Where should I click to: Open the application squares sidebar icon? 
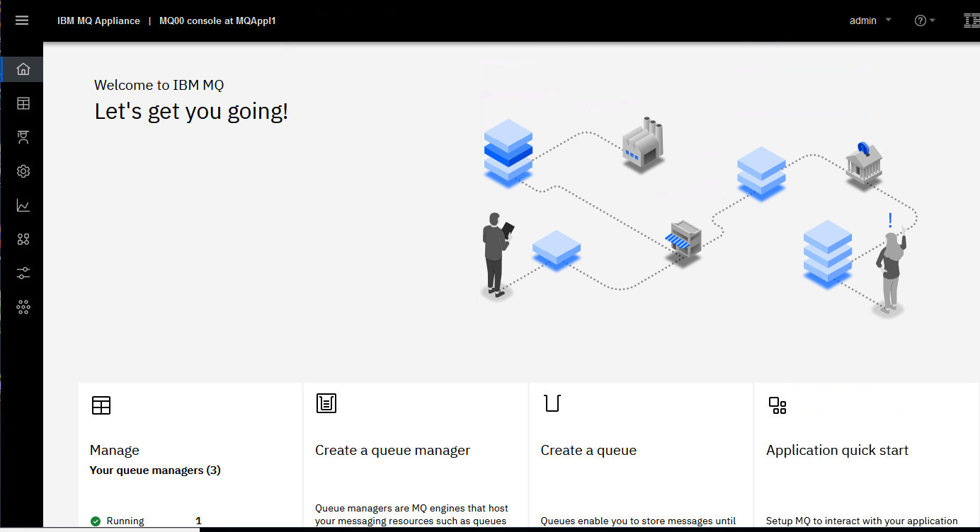(23, 239)
